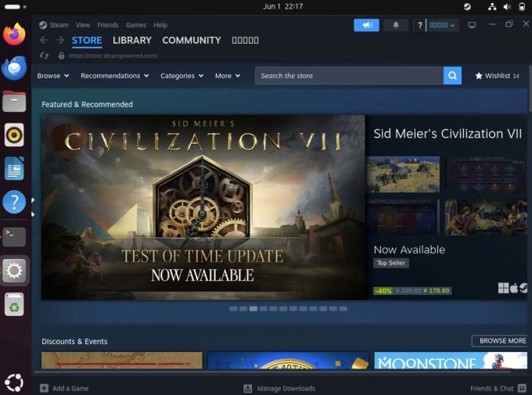Switch to the LIBRARY tab
This screenshot has height=395, width=532.
132,41
